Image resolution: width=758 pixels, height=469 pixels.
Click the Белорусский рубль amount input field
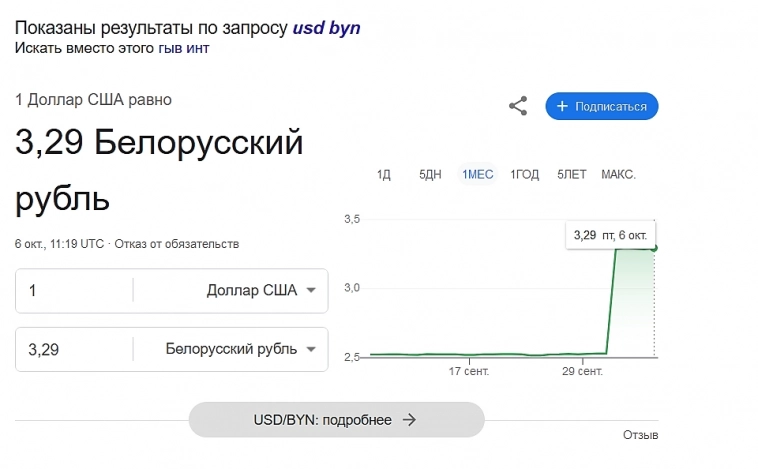75,349
